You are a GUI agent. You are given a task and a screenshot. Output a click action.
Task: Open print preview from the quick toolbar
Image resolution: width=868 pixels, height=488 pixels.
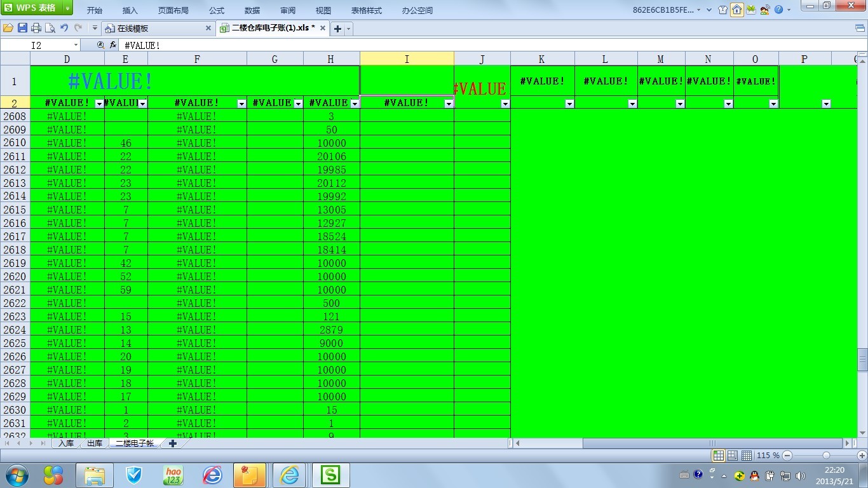(x=50, y=28)
